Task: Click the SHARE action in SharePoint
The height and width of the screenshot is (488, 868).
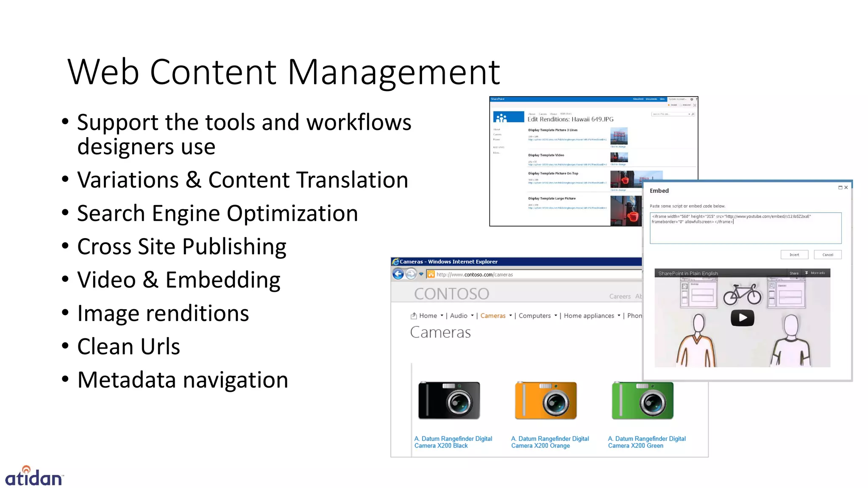Action: [672, 105]
